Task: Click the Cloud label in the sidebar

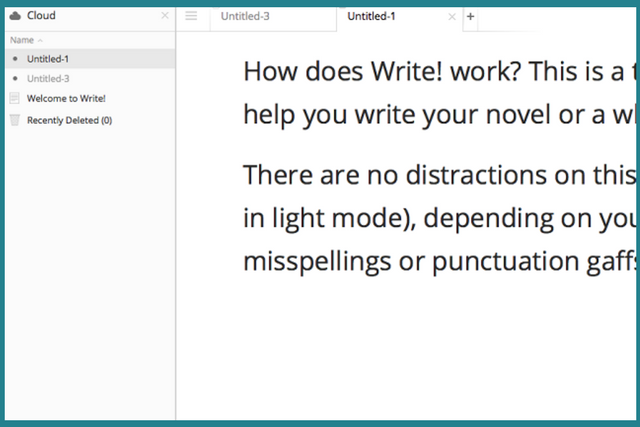Action: (x=41, y=16)
